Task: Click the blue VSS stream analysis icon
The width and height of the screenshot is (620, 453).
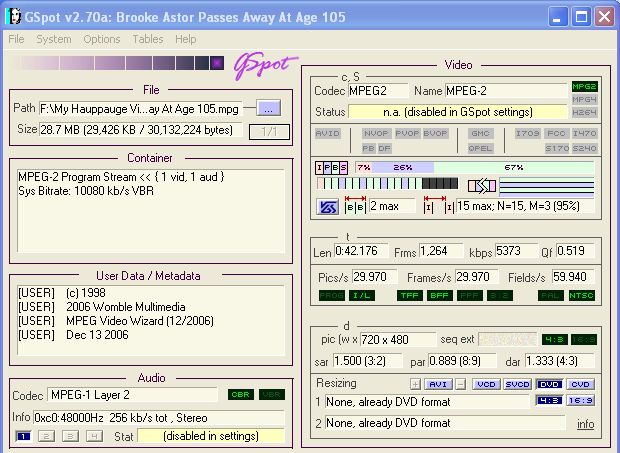Action: (327, 207)
